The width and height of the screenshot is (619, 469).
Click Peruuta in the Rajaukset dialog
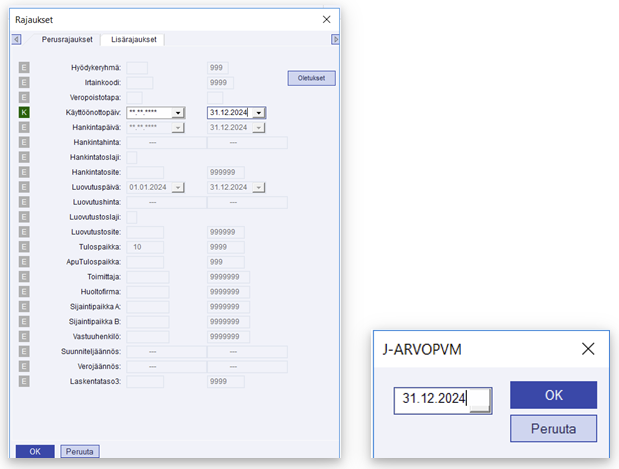click(80, 451)
